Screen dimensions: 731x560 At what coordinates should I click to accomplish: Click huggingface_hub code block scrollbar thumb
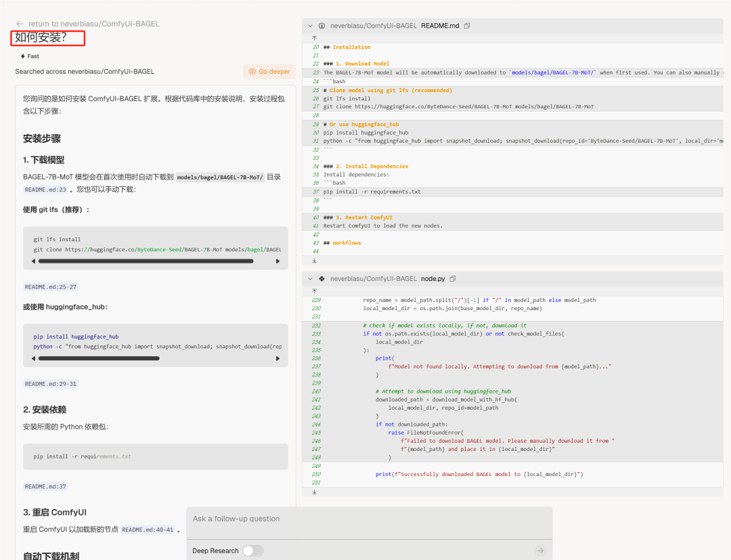pyautogui.click(x=99, y=359)
